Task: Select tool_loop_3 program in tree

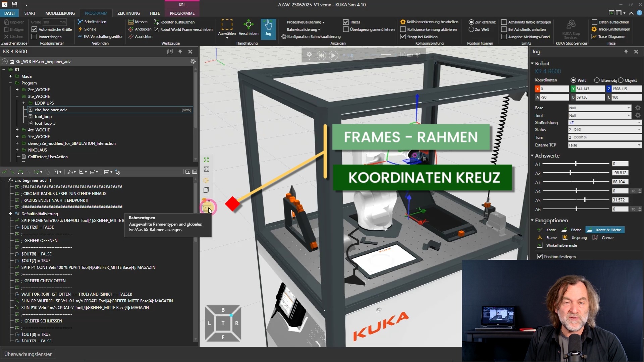Action: click(45, 123)
